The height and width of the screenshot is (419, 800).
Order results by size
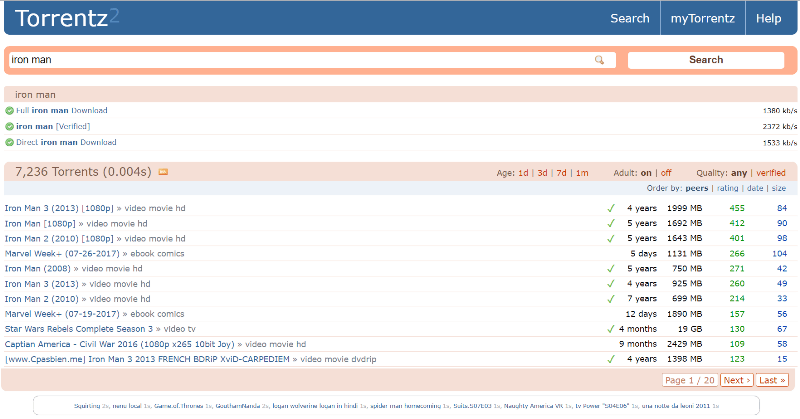click(779, 188)
